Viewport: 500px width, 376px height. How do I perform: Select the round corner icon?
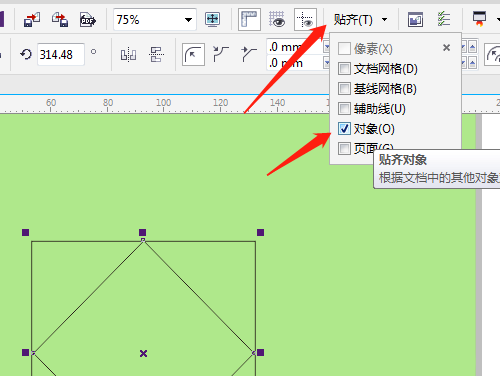pyautogui.click(x=193, y=54)
